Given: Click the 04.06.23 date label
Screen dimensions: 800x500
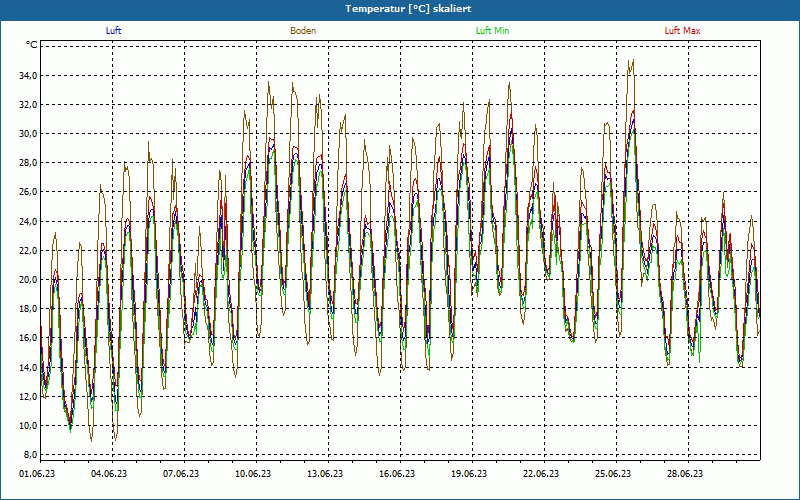Looking at the screenshot, I should click(x=109, y=474).
